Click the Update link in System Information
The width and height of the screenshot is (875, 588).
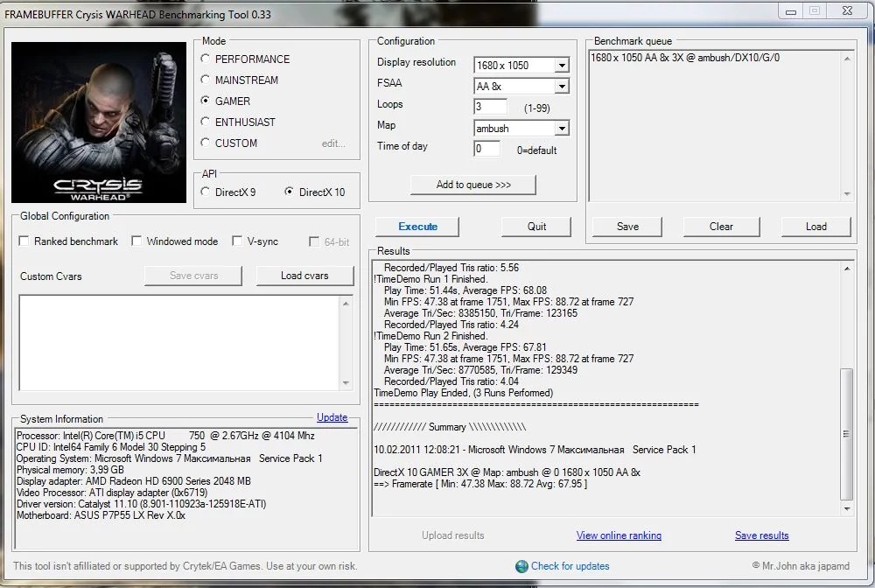[332, 417]
